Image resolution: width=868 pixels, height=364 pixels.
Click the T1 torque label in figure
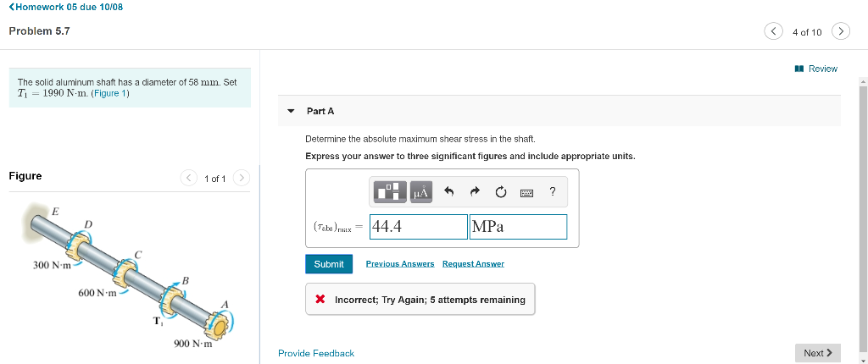pyautogui.click(x=159, y=322)
